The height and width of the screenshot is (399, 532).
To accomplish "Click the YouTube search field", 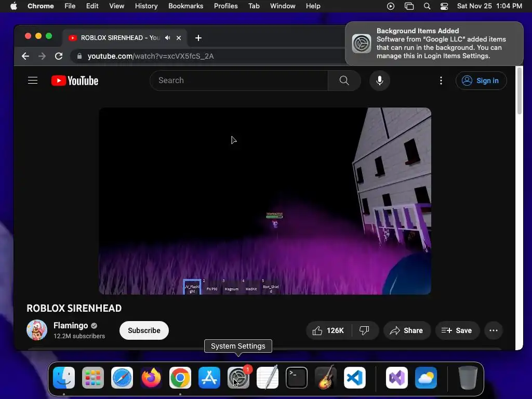I will point(239,81).
